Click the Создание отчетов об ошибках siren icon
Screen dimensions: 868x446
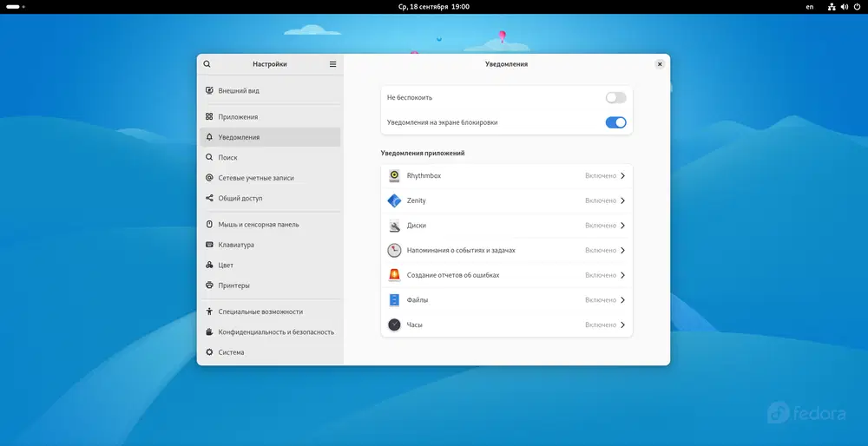point(394,275)
